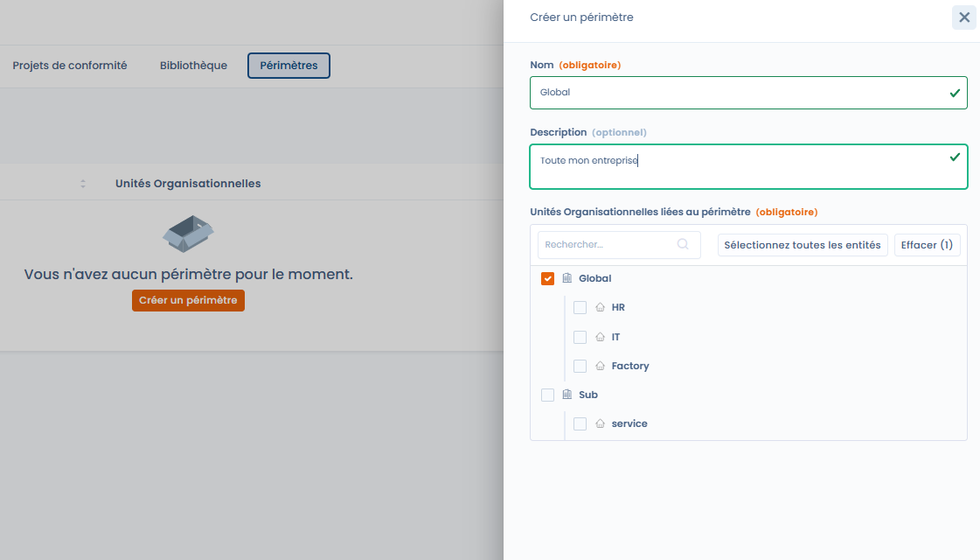Select the IT tree item label
The image size is (980, 560).
click(x=615, y=337)
